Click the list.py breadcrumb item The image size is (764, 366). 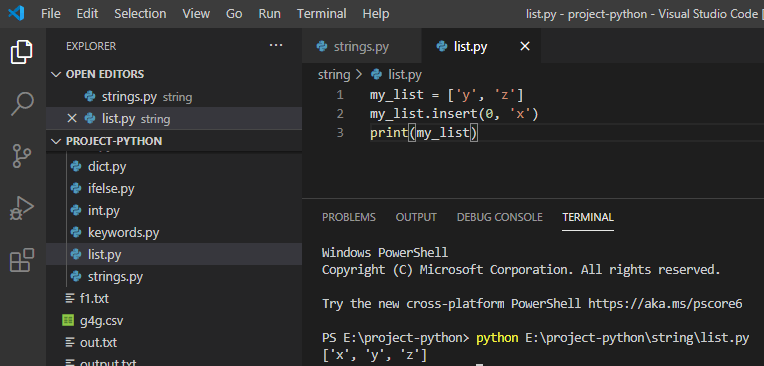(x=404, y=75)
